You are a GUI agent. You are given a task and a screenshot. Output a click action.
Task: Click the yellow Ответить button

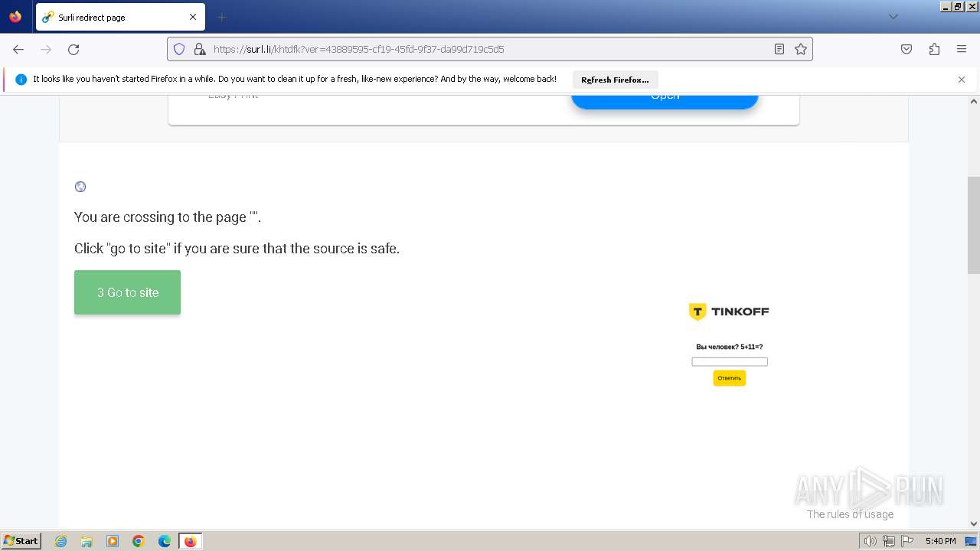pos(730,378)
